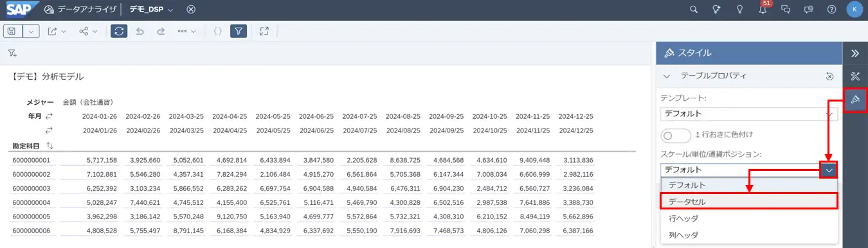Click the date cell 2024/06/25
The height and width of the screenshot is (248, 868).
click(x=316, y=130)
